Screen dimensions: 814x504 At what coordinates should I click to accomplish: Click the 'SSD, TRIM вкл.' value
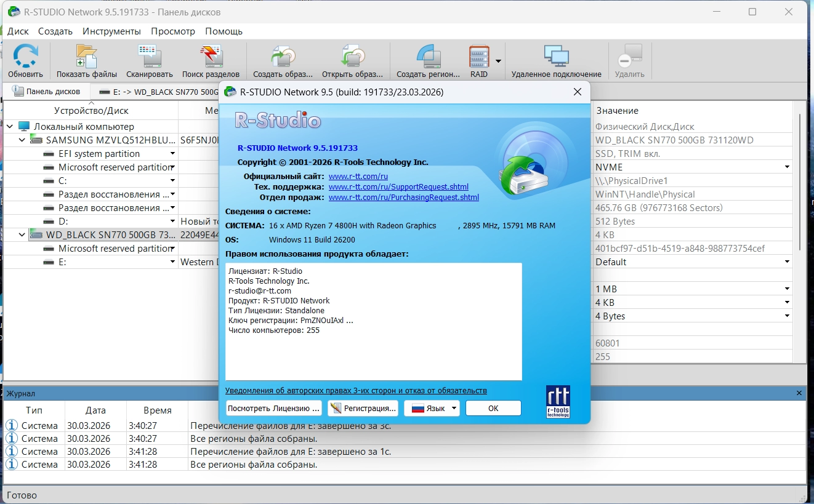point(627,153)
